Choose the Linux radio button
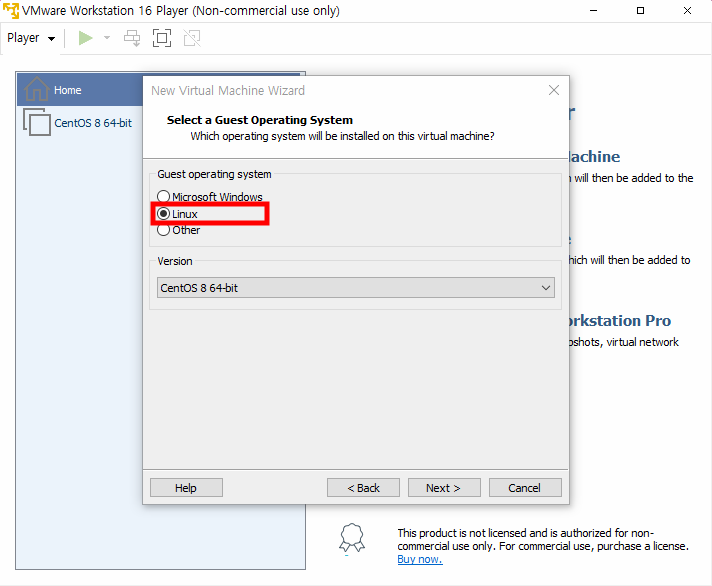Viewport: 712px width, 586px height. click(163, 214)
